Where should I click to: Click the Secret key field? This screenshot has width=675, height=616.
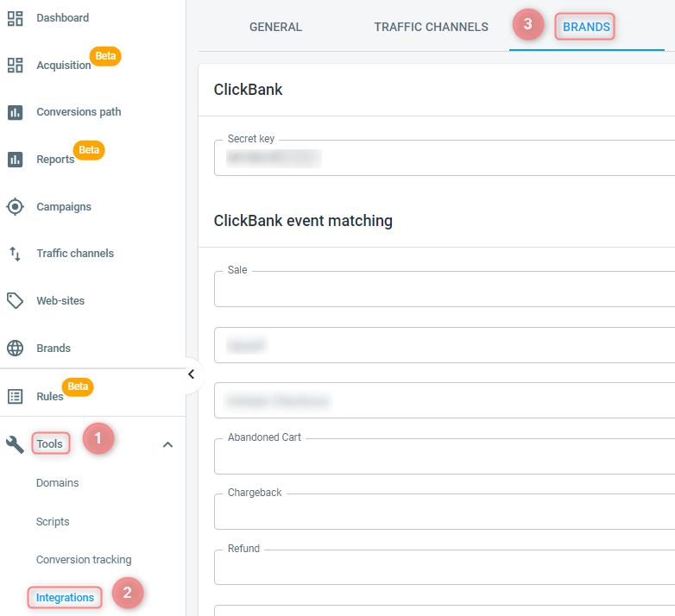[x=445, y=158]
